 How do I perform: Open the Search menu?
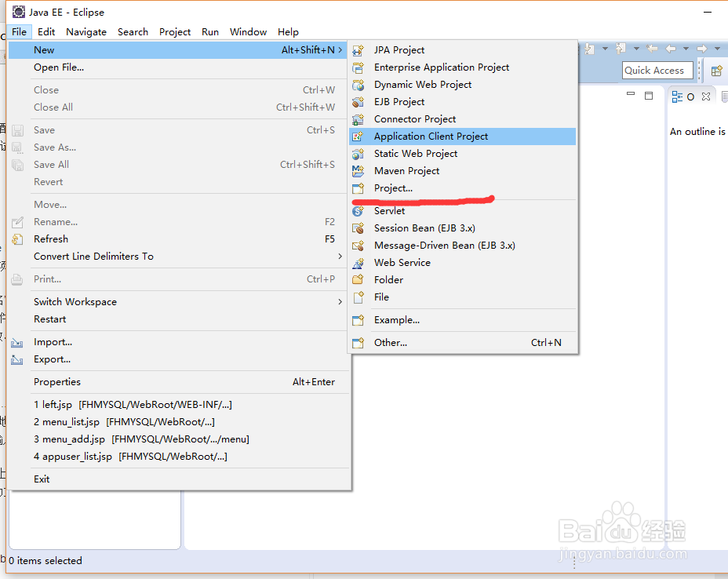click(x=133, y=32)
